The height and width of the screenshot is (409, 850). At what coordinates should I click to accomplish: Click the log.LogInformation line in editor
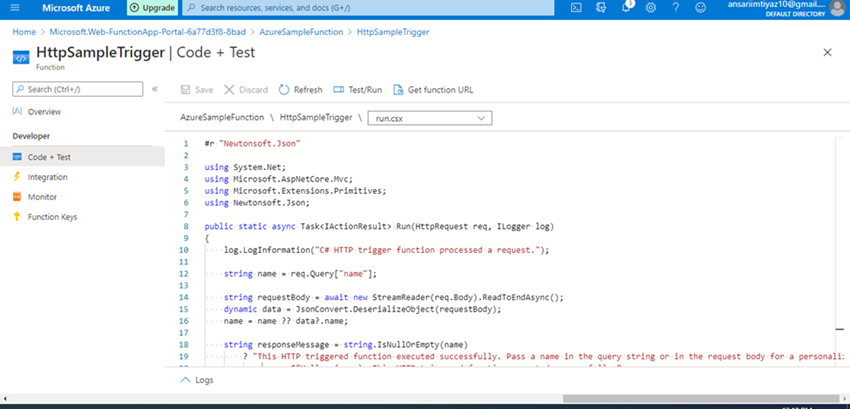[387, 250]
